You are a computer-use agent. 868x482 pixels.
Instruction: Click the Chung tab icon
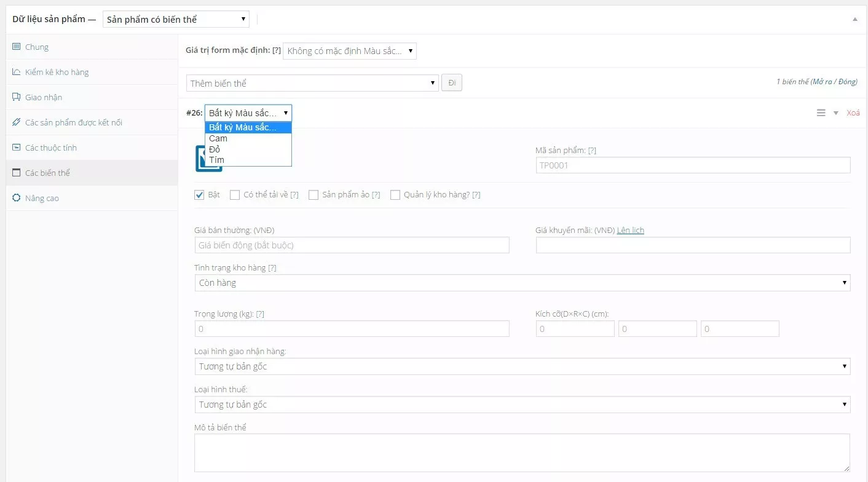coord(17,47)
